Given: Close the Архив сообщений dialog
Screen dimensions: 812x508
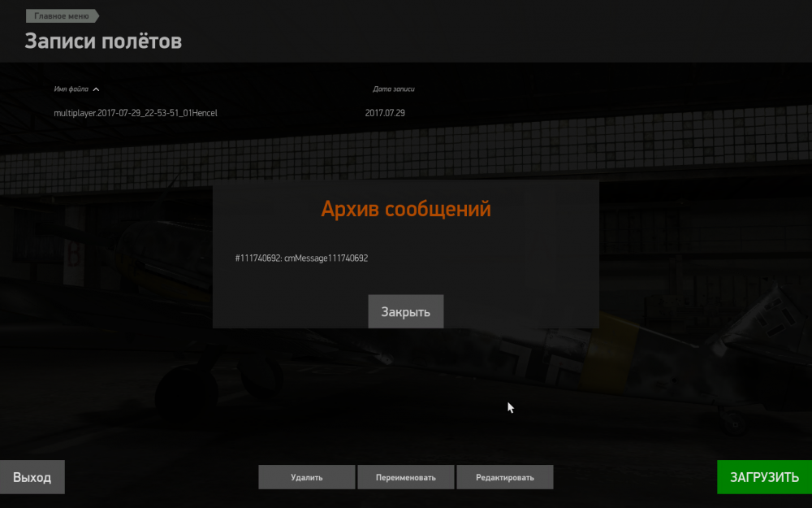Looking at the screenshot, I should (405, 311).
